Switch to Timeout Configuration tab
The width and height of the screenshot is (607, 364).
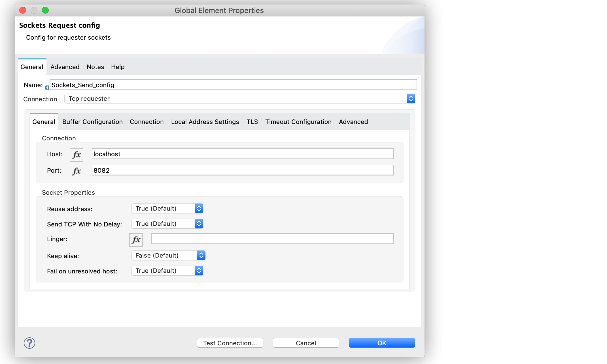(298, 122)
